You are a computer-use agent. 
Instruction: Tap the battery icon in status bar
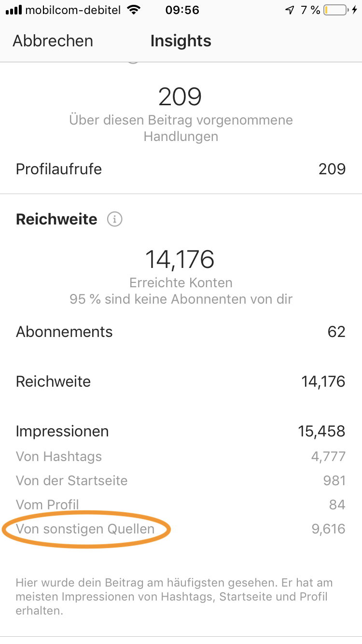pyautogui.click(x=336, y=10)
